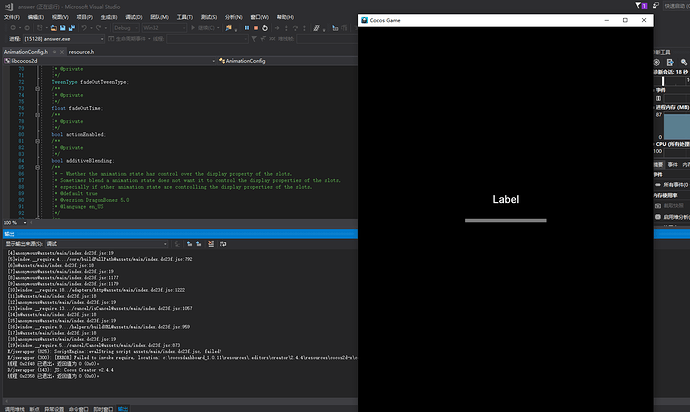690x412 pixels.
Task: Click the Show Next Statement arrow
Action: click(x=277, y=28)
